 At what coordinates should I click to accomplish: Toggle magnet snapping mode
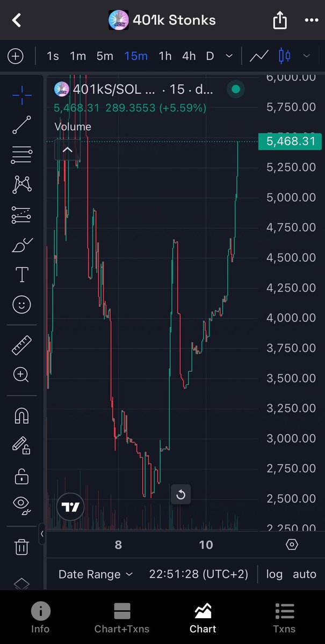tap(21, 415)
